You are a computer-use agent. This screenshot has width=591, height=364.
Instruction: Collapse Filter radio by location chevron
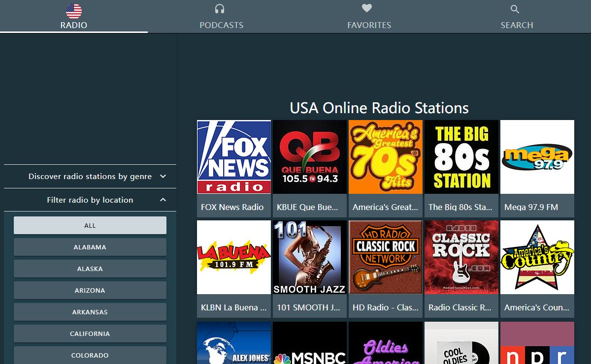[x=163, y=200]
